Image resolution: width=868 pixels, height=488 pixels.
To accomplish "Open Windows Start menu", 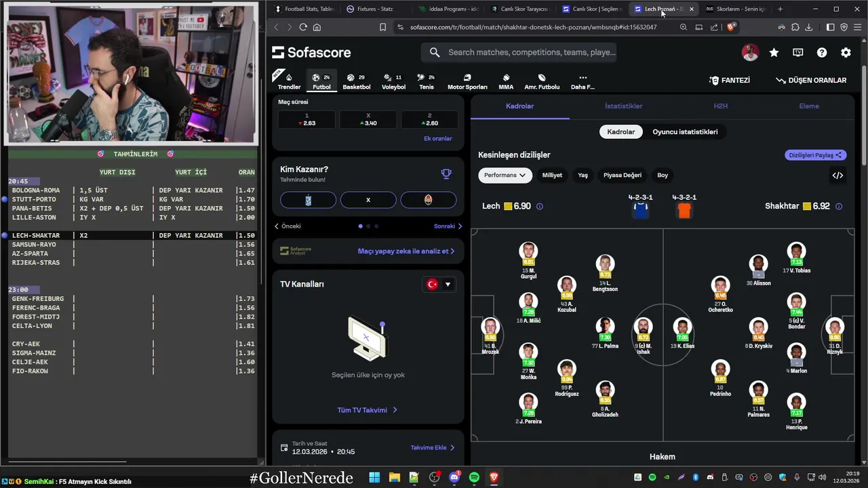I will pos(374,478).
